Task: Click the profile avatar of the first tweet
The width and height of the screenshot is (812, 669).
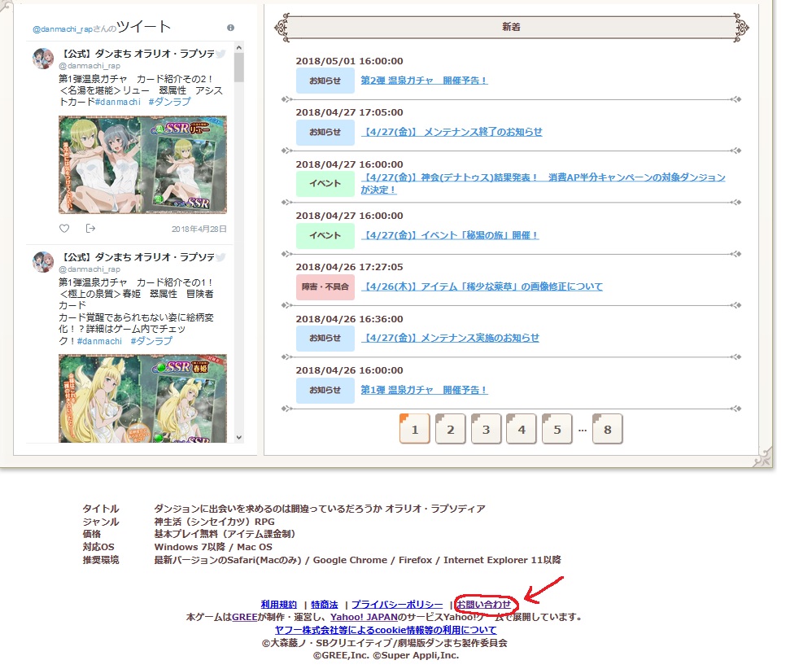Action: click(x=43, y=59)
